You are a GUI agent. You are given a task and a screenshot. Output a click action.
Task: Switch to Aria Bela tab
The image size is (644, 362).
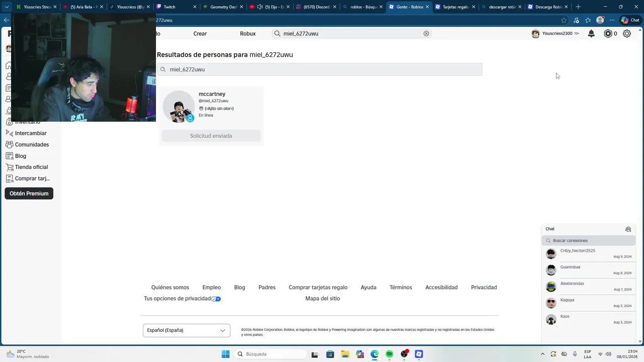(83, 7)
